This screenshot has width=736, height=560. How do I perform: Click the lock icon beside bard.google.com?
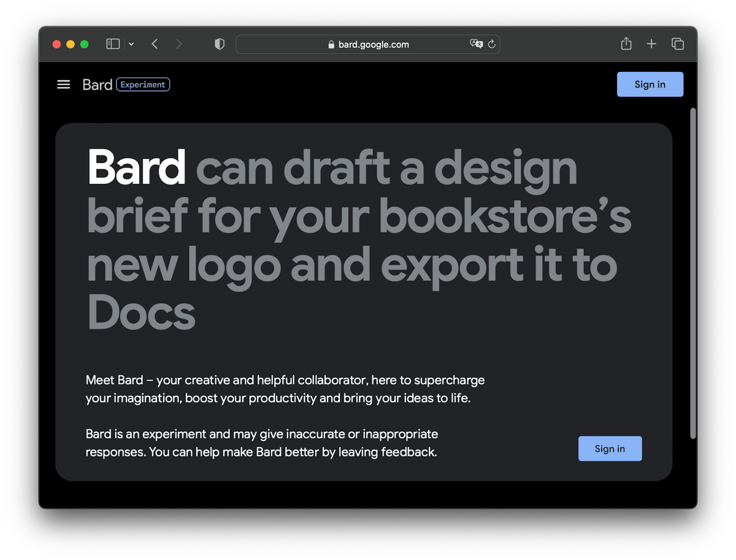click(331, 44)
